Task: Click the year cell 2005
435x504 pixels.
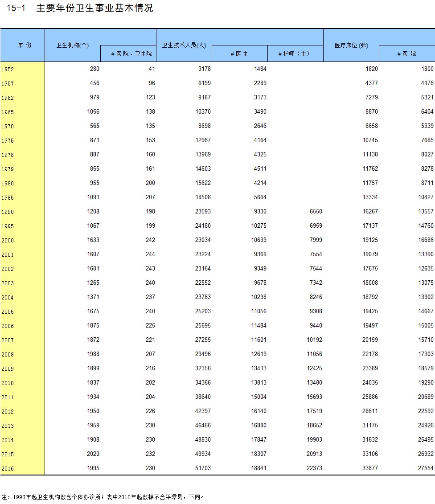Action: pos(8,311)
